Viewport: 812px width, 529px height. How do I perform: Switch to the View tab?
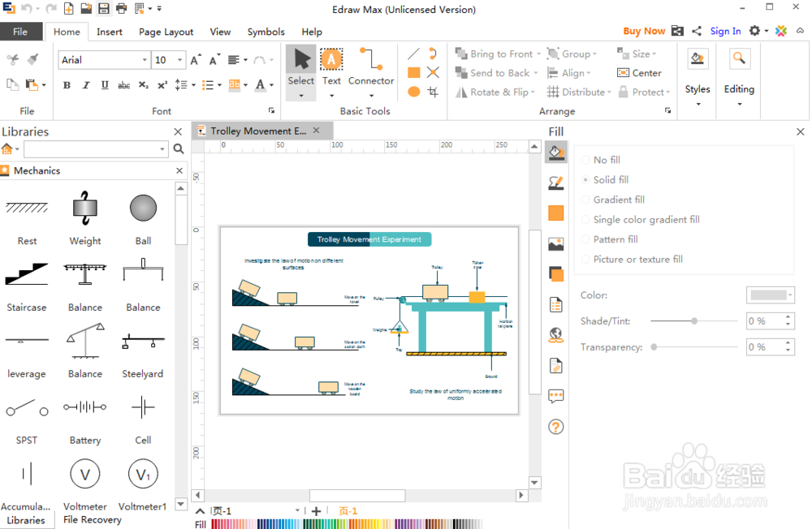pos(220,32)
